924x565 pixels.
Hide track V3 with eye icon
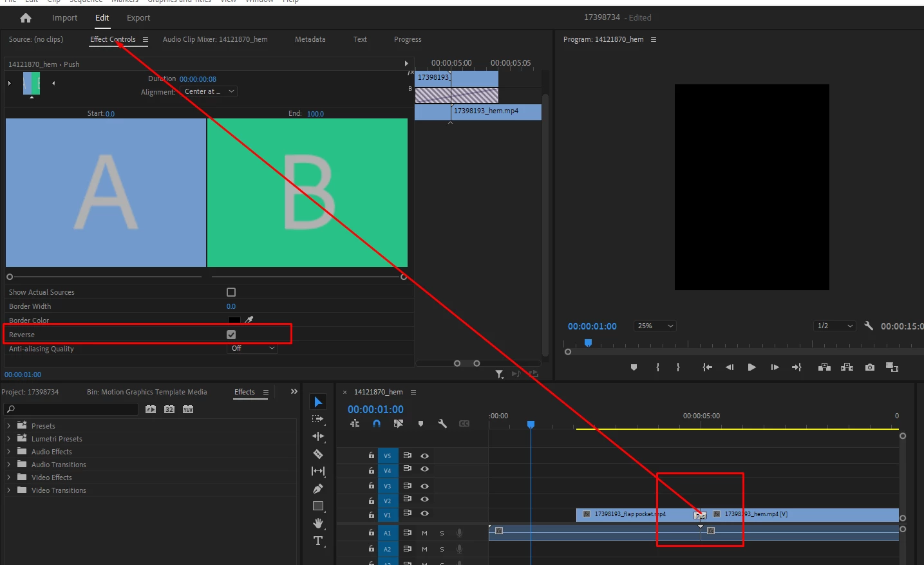pyautogui.click(x=424, y=486)
